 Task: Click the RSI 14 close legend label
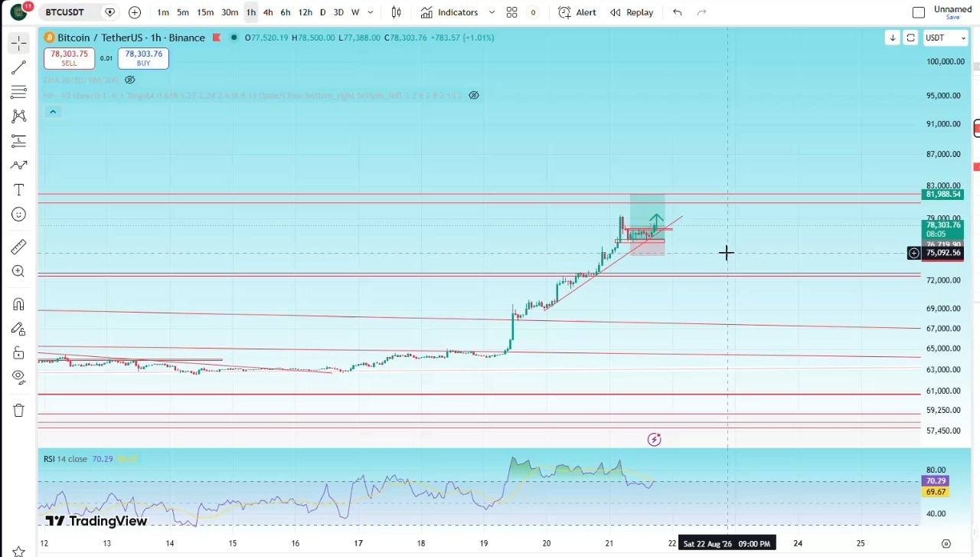pyautogui.click(x=65, y=459)
